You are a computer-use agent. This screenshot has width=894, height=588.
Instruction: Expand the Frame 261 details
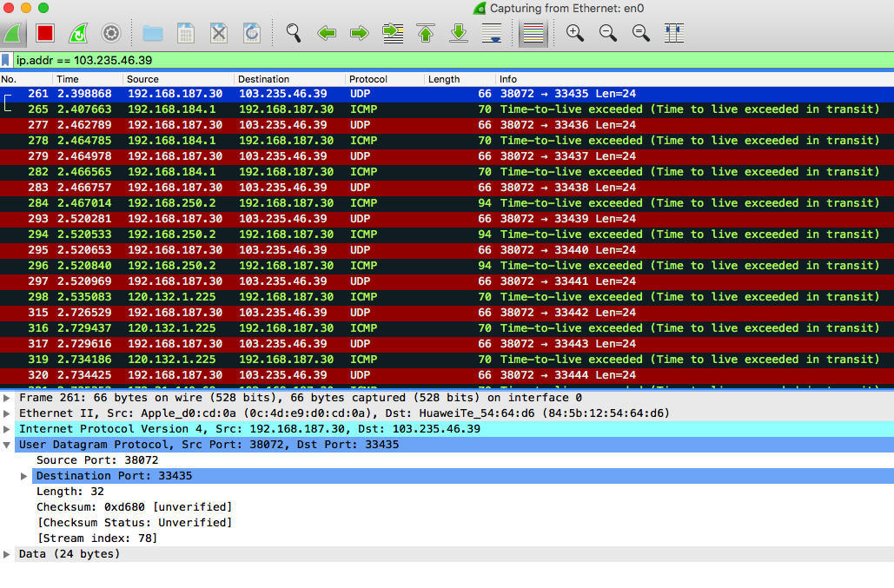[7, 398]
